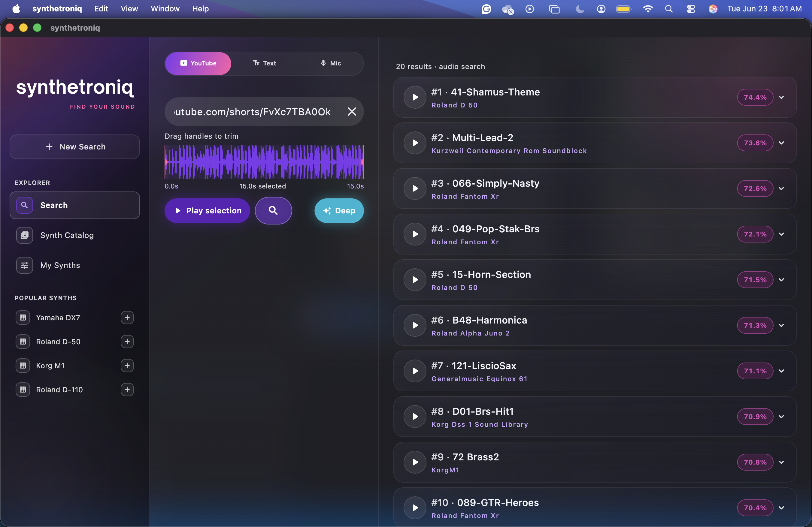Click the Korg M1 keyboard icon
Image resolution: width=812 pixels, height=527 pixels.
pyautogui.click(x=23, y=366)
